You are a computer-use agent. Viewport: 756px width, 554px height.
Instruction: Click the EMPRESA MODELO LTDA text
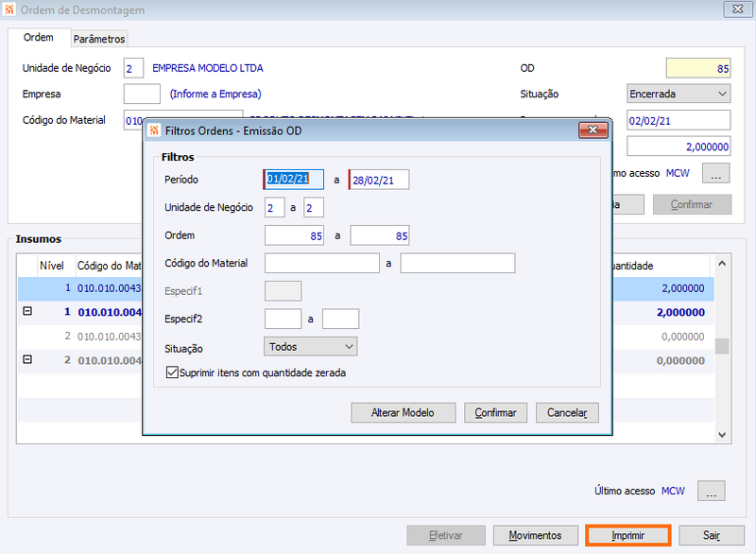(x=208, y=68)
